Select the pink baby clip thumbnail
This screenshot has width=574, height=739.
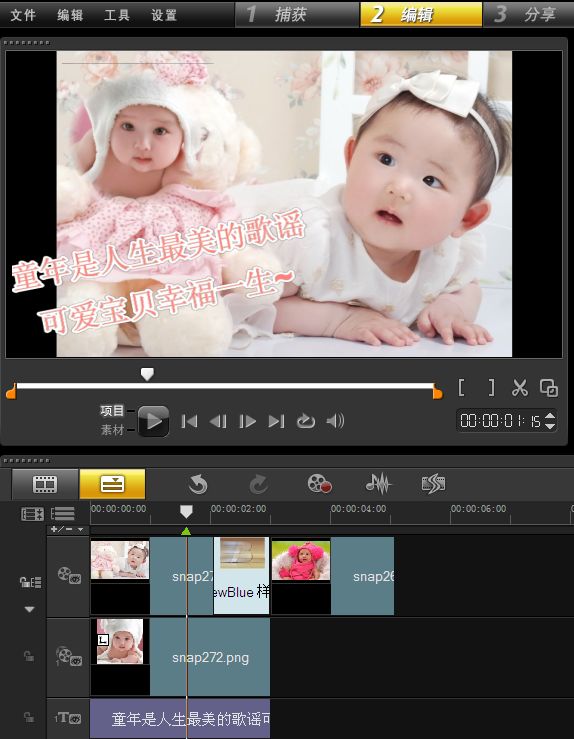point(301,560)
